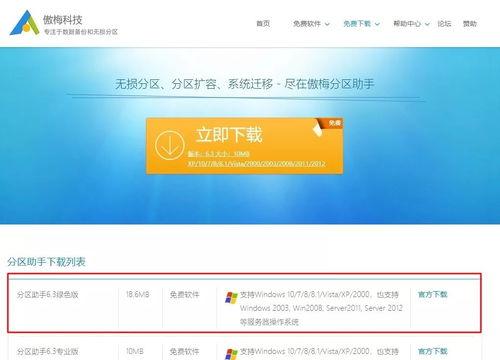Open the 免费软件 menu
Image resolution: width=500 pixels, height=360 pixels.
[x=307, y=24]
